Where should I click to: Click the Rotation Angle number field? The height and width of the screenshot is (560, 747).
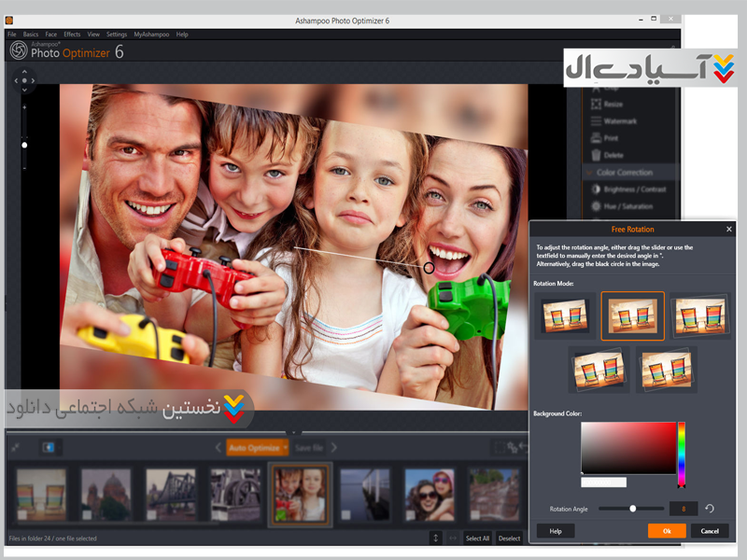pos(684,509)
